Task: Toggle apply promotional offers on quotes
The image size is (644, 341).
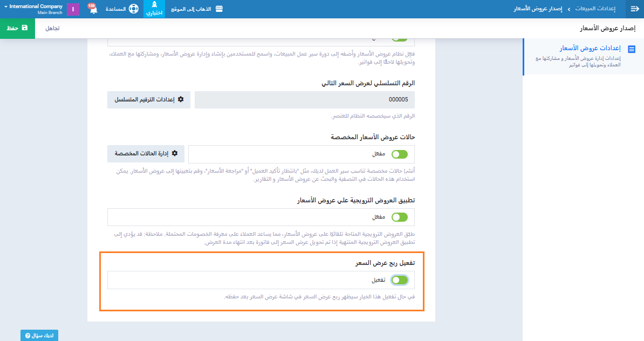Action: (x=400, y=217)
